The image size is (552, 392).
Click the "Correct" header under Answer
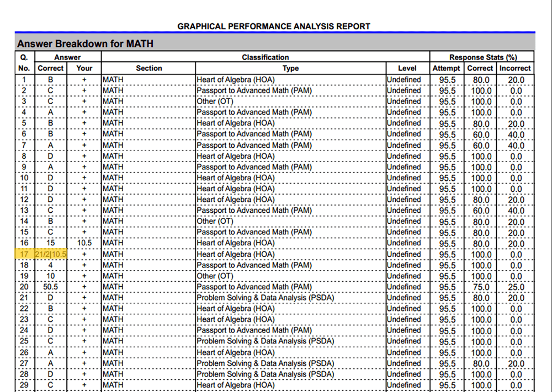pyautogui.click(x=50, y=68)
